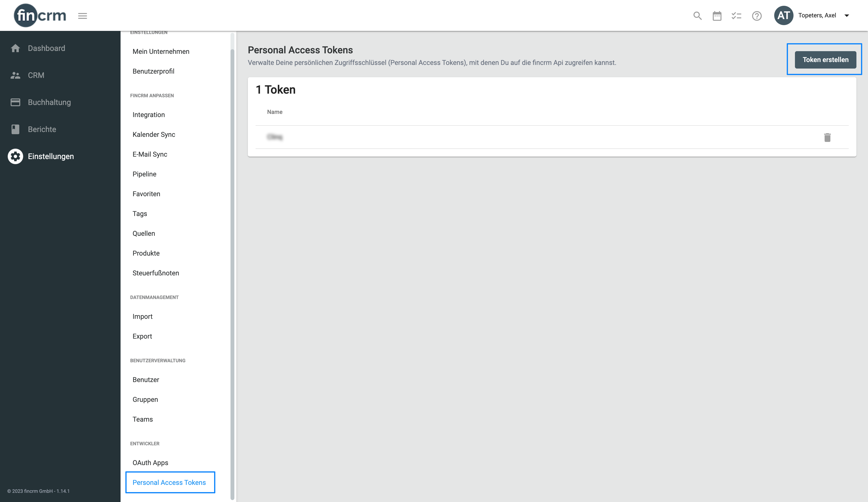Click the AT user avatar
The width and height of the screenshot is (868, 502).
[784, 15]
